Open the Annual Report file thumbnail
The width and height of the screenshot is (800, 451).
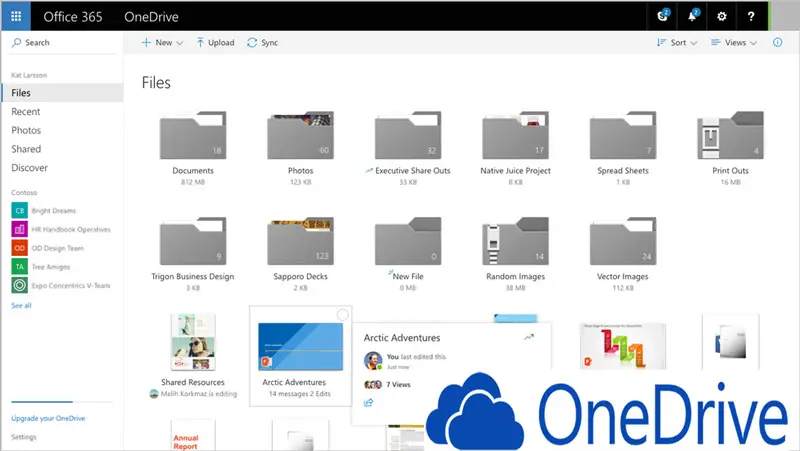[x=193, y=435]
